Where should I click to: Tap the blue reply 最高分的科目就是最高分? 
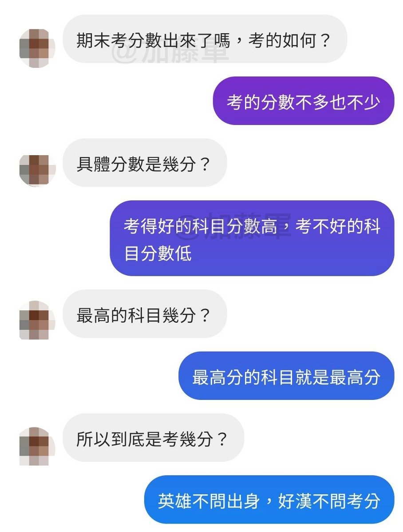coord(286,376)
